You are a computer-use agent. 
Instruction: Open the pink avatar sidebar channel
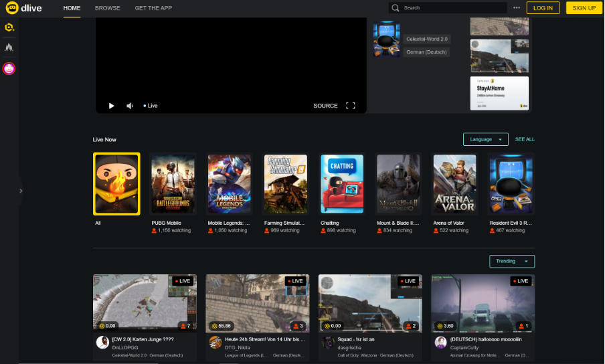[9, 69]
